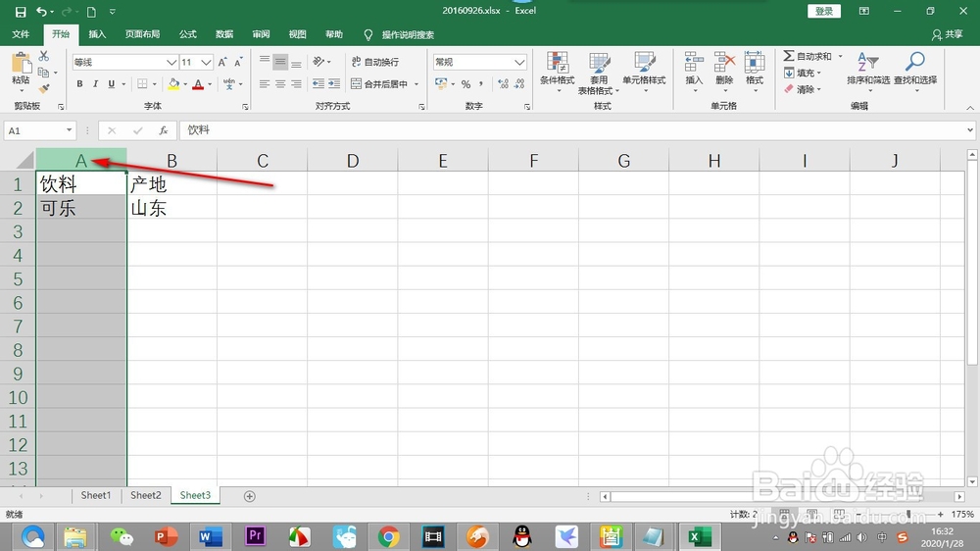Open 条件格式 conditional formatting
Screen dimensions: 980x551
[x=557, y=73]
